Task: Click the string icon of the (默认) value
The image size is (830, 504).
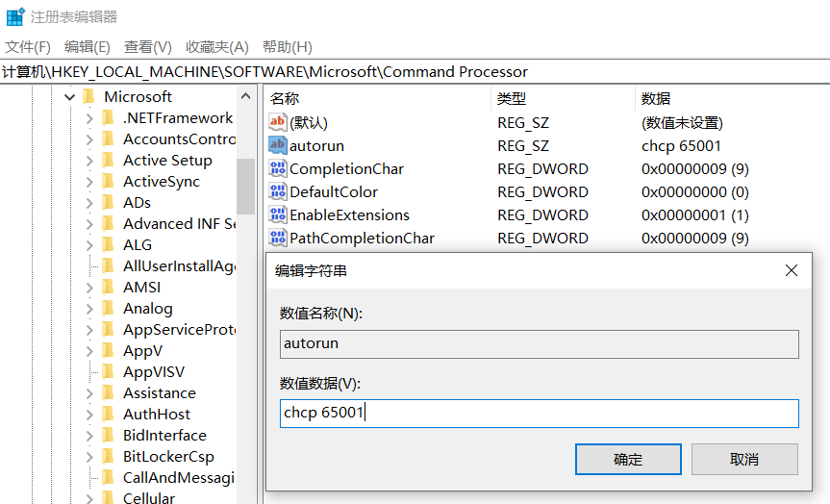Action: point(277,122)
